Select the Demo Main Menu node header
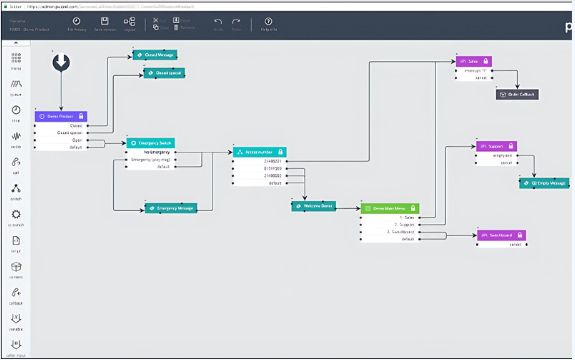Image resolution: width=575 pixels, height=360 pixels. click(390, 208)
